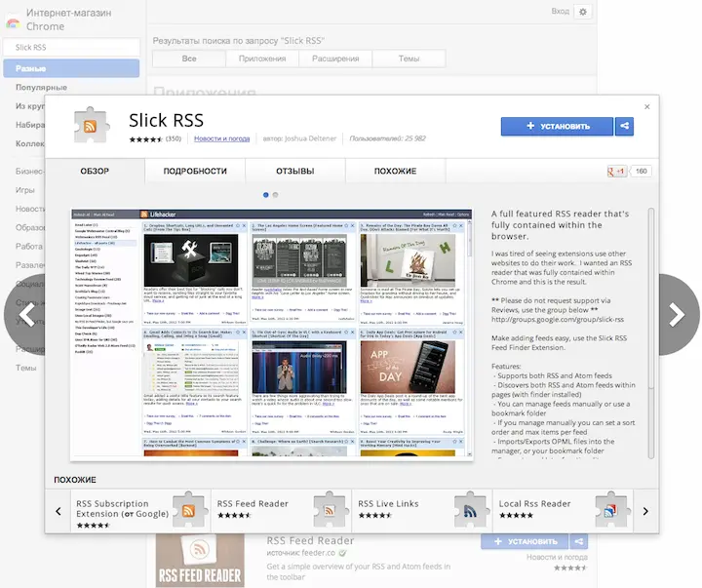
Task: Click the RSS Feed Reader title in background results
Action: pos(310,540)
